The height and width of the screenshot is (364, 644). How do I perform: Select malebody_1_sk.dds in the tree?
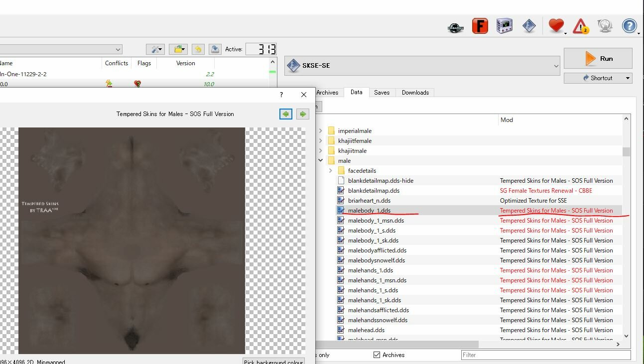[374, 240]
